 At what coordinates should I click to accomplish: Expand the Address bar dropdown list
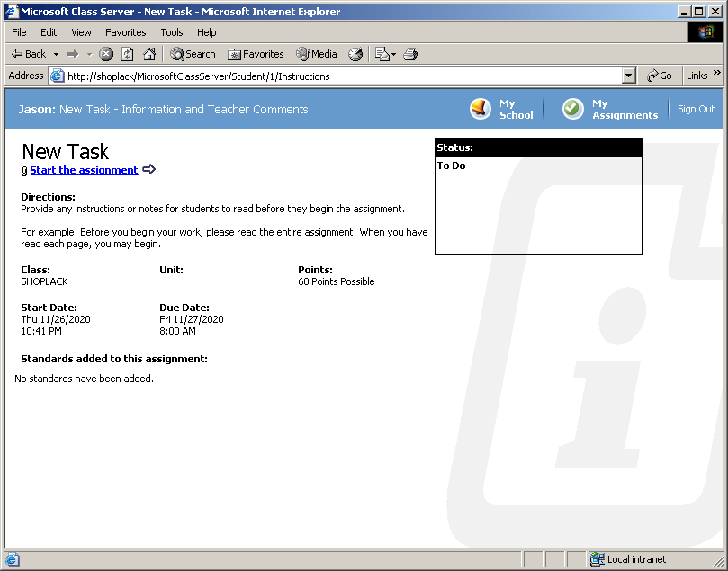click(628, 76)
